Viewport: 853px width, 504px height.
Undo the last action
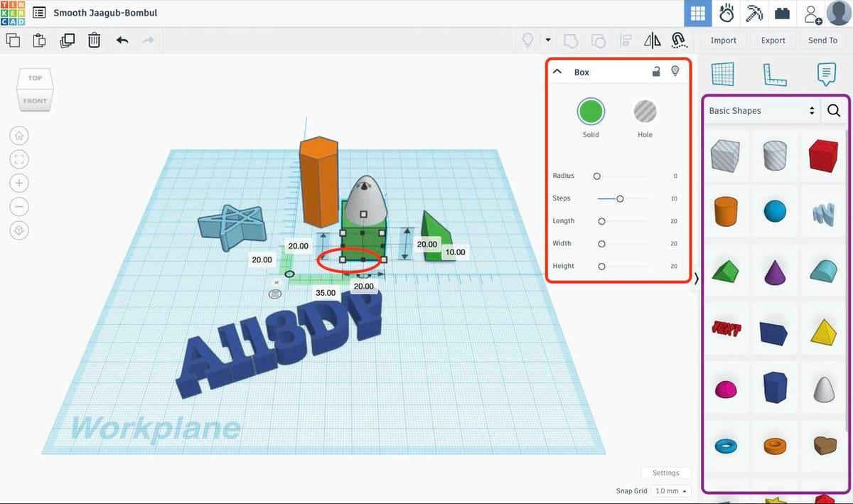[x=122, y=41]
